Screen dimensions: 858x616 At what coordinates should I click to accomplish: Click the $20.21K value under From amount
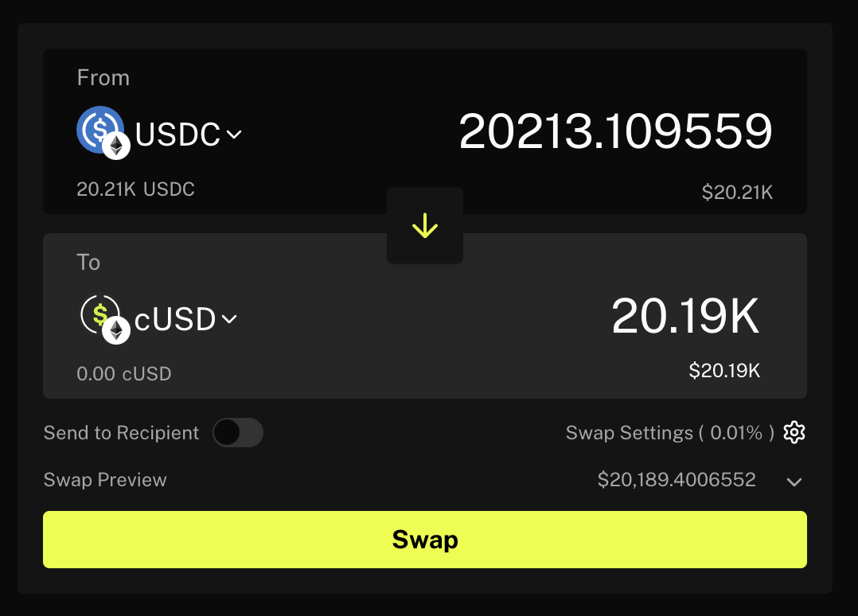(x=737, y=192)
